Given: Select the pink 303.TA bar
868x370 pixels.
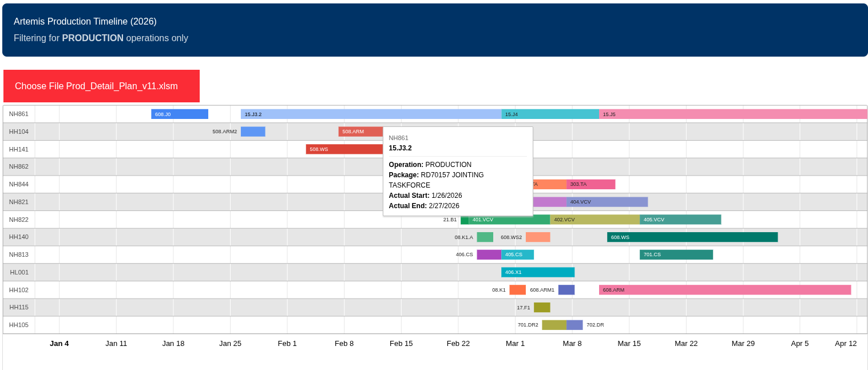Looking at the screenshot, I should coord(591,184).
